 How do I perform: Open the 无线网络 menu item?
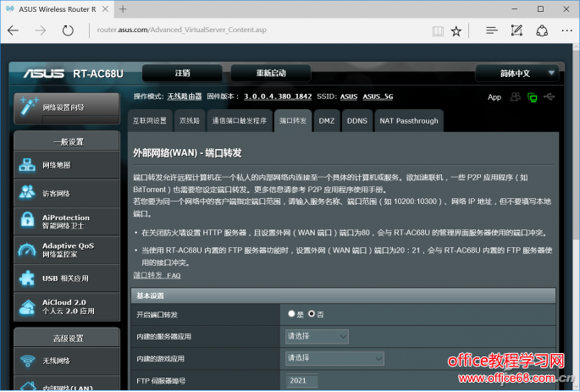(x=67, y=361)
